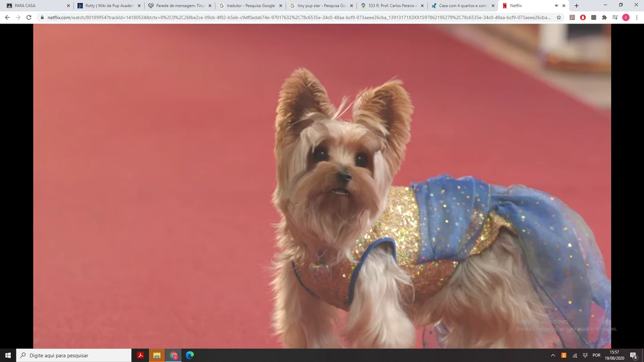The width and height of the screenshot is (644, 362).
Task: Open the Dropbox system tray icon
Action: coord(585,355)
